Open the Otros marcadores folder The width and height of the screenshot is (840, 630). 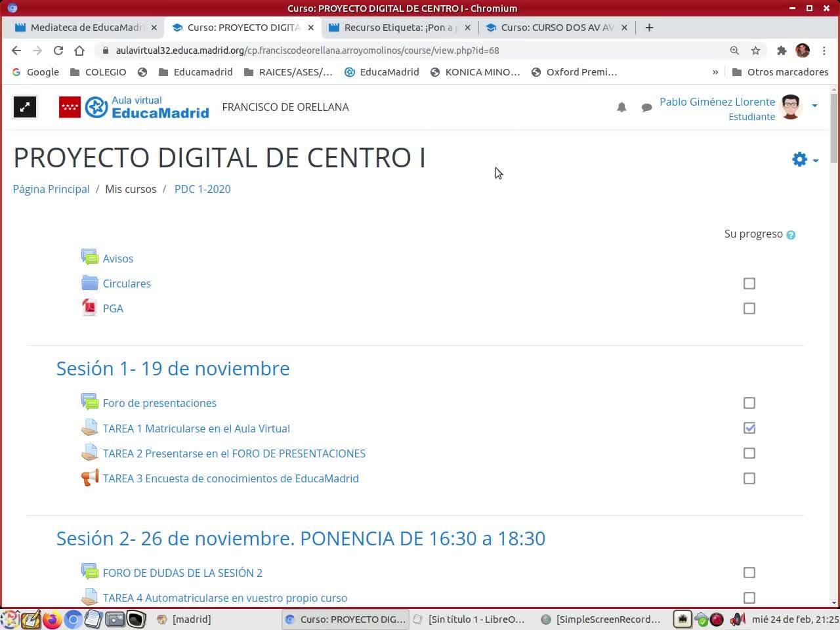coord(780,72)
